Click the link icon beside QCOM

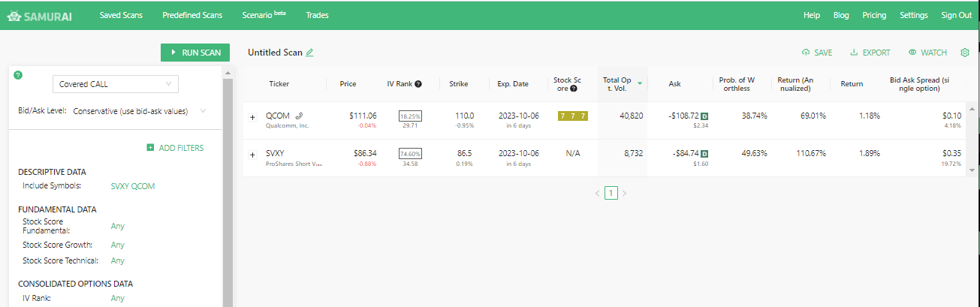coord(298,116)
